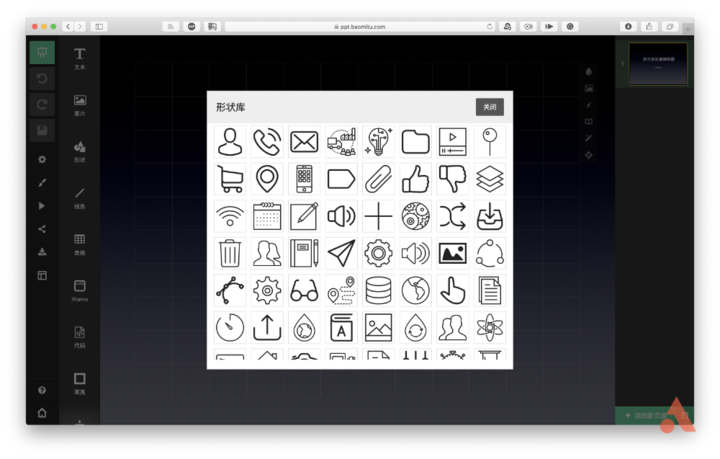720x459 pixels.
Task: Select the pencil edit note shape
Action: point(304,216)
